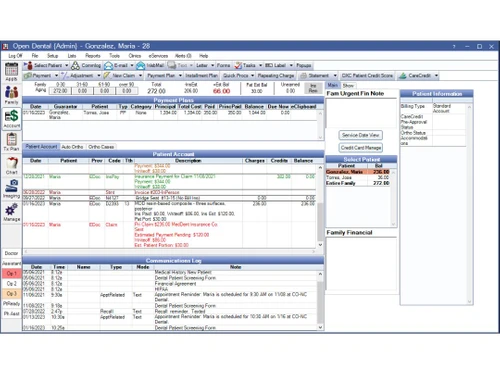Click inside the Fam Urgent Fin Note box
This screenshot has height=375, width=500.
(361, 113)
